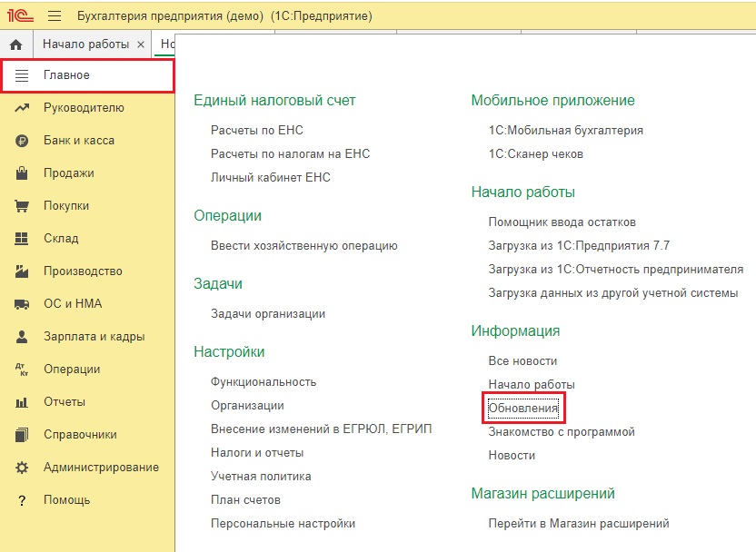The height and width of the screenshot is (552, 756).
Task: Click the Зарплата и кадры person icon
Action: tap(22, 337)
